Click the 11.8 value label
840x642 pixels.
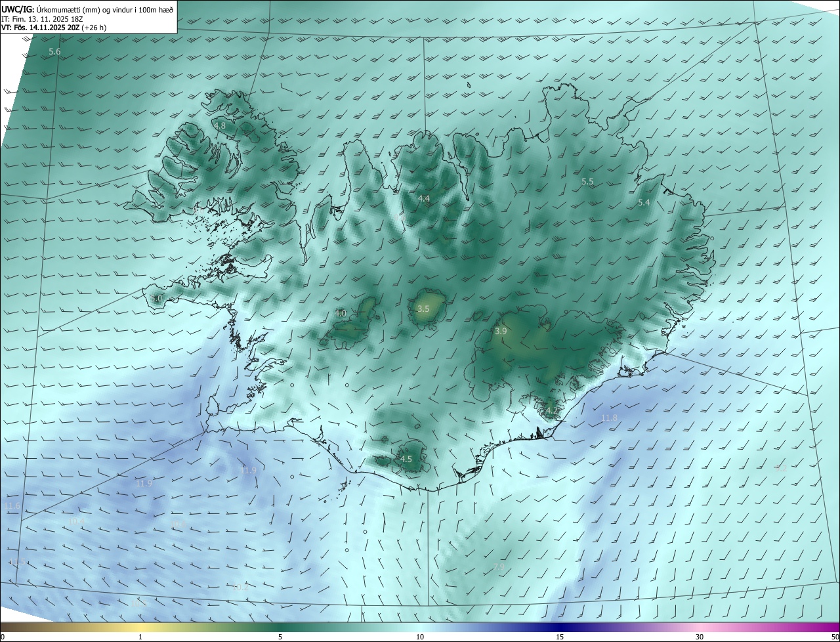[x=610, y=418]
